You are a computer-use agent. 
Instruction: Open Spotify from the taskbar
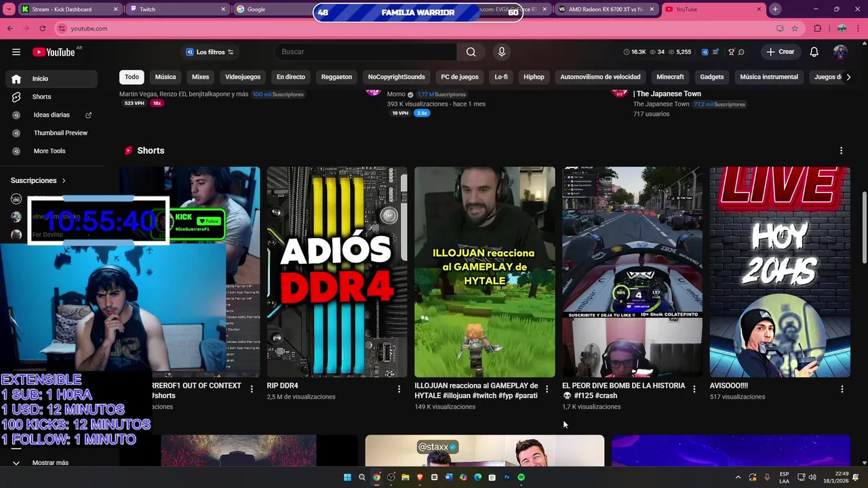[521, 477]
